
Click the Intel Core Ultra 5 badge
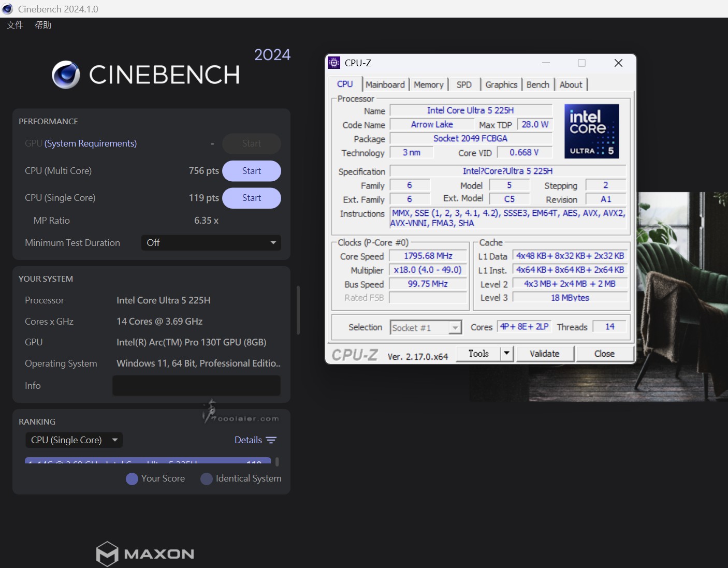pyautogui.click(x=591, y=131)
